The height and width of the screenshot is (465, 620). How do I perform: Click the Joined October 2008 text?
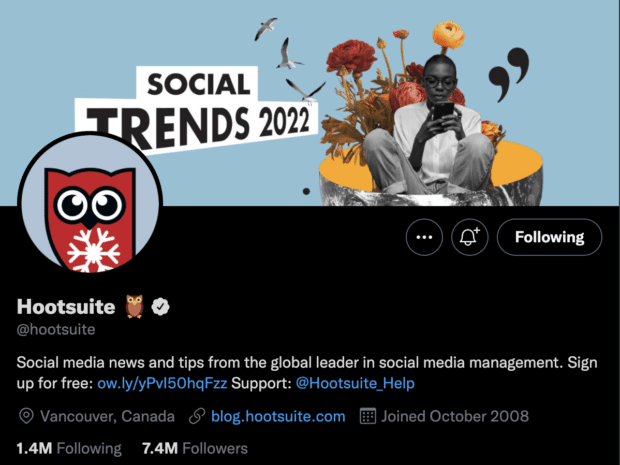coord(455,416)
